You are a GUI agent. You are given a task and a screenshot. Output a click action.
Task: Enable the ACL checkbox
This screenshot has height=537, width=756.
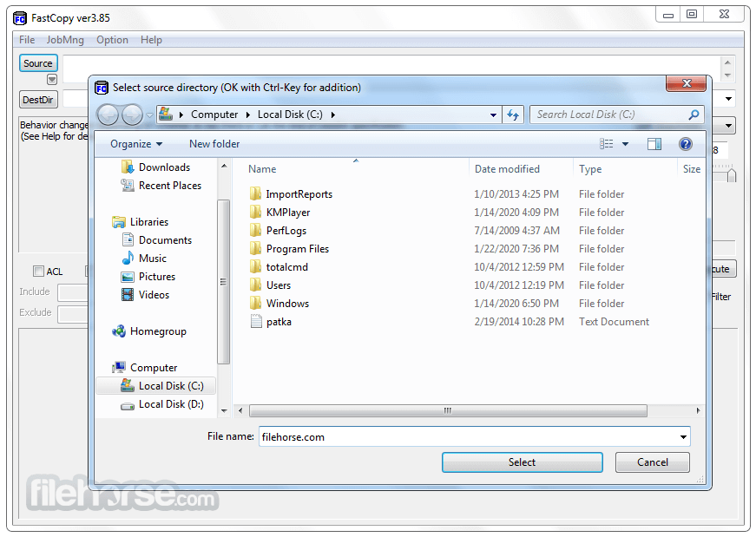[x=38, y=271]
